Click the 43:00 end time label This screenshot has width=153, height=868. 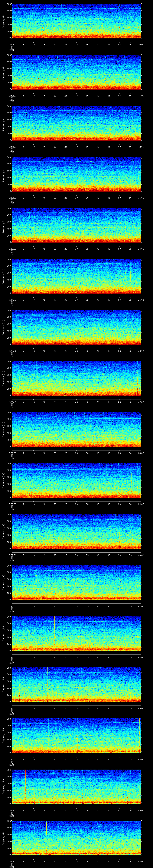point(141,708)
